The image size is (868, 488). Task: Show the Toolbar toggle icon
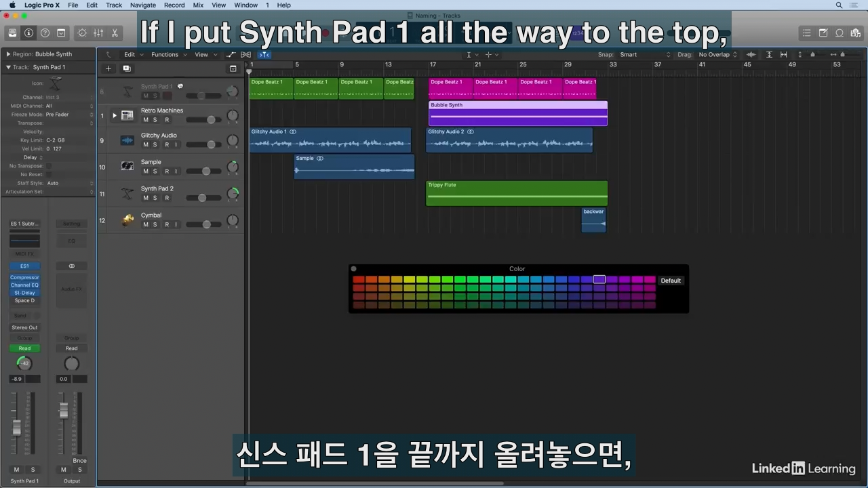(61, 33)
